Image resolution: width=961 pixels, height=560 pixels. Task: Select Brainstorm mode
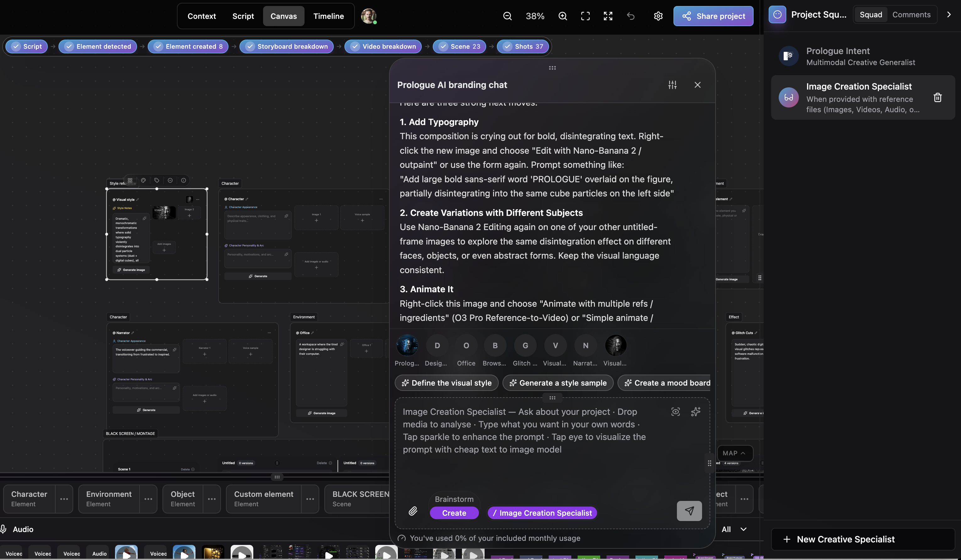pos(454,499)
